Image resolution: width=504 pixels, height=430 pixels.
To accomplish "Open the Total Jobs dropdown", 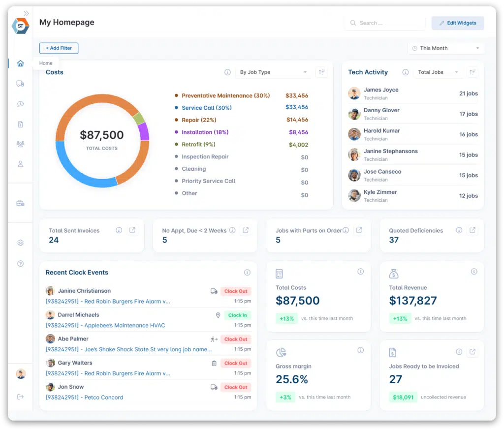I will pyautogui.click(x=438, y=72).
